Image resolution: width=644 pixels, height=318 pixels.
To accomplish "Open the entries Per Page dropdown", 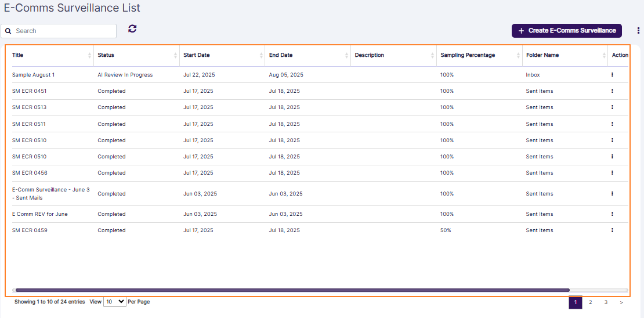I will [115, 301].
